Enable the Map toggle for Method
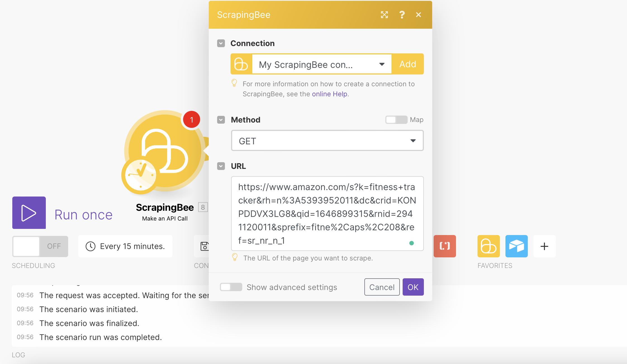Viewport: 627px width, 364px height. tap(396, 120)
